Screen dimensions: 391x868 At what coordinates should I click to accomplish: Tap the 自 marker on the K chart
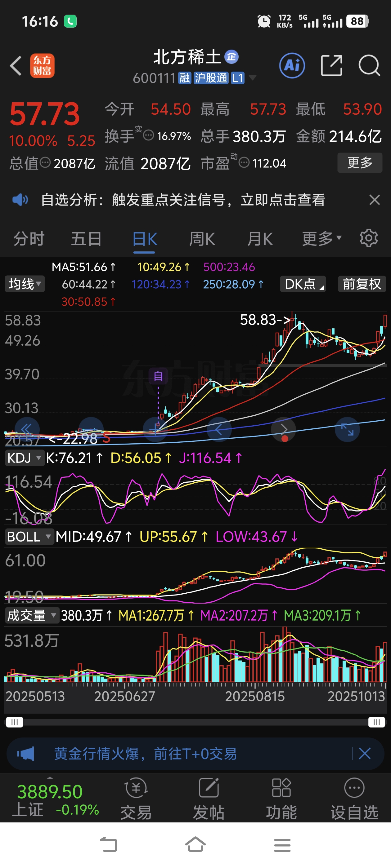click(x=158, y=376)
